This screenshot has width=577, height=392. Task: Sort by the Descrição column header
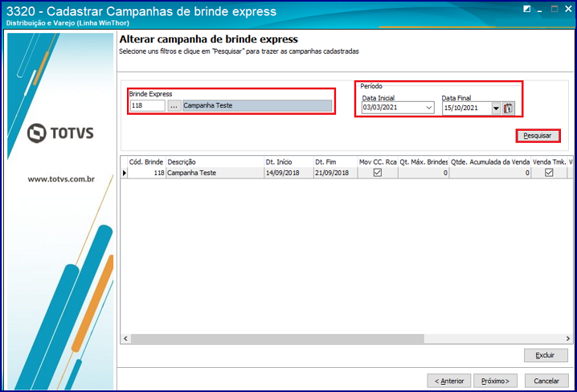215,161
